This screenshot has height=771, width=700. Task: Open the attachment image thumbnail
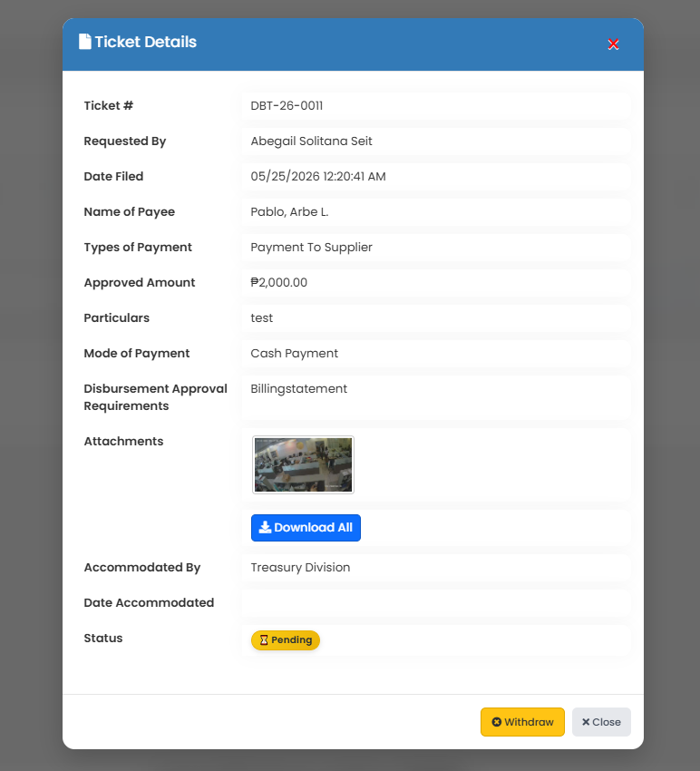(303, 464)
